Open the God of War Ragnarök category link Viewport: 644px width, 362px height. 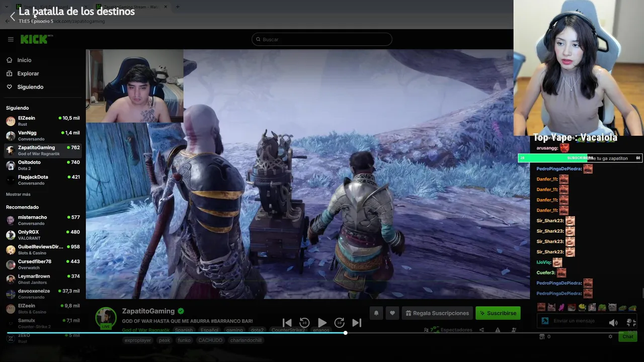(146, 330)
